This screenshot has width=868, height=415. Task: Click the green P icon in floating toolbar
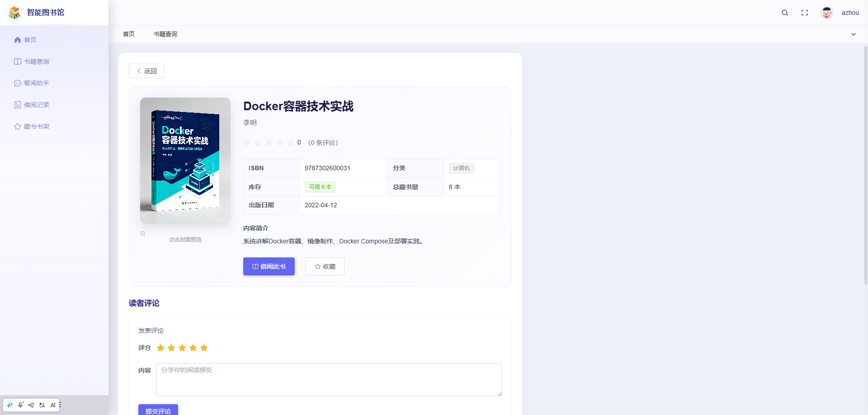coord(9,405)
